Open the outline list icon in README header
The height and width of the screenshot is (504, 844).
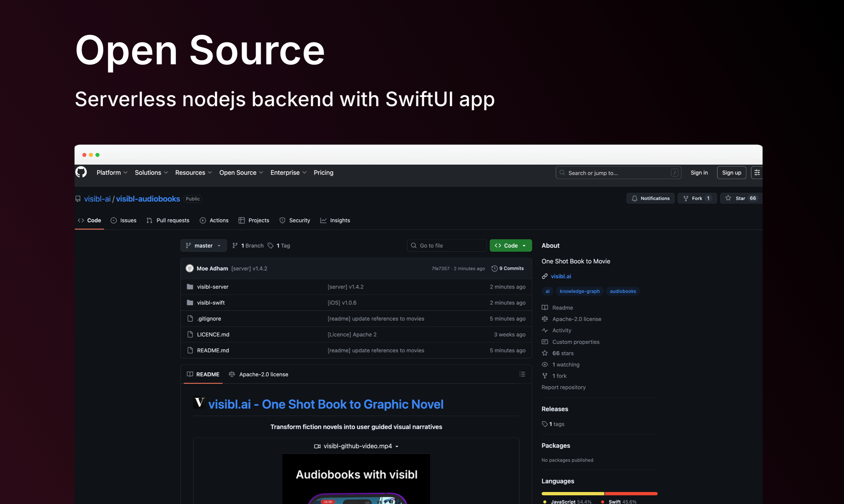pos(522,374)
